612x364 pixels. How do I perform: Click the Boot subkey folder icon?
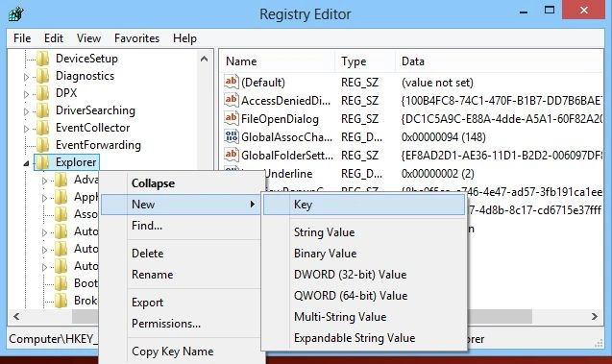(61, 283)
